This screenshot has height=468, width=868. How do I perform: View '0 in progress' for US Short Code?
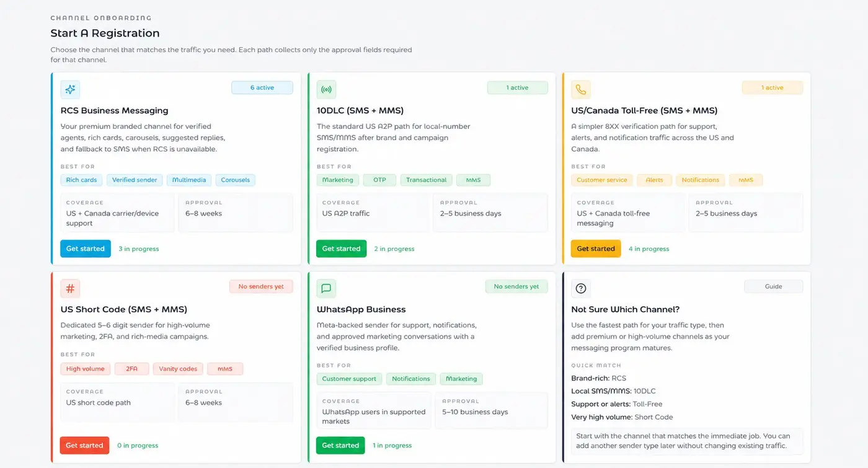click(138, 445)
